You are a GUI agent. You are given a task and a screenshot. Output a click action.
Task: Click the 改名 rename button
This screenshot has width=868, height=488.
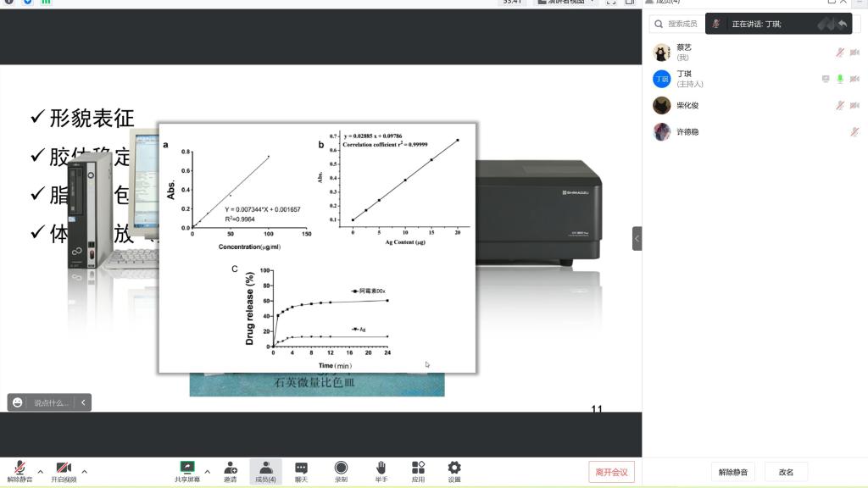click(786, 472)
